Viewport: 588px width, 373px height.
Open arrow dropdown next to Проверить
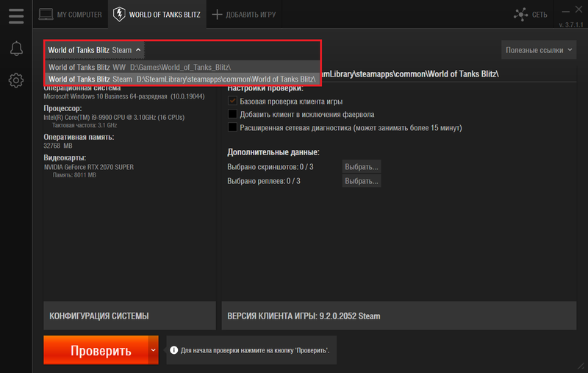coord(154,350)
